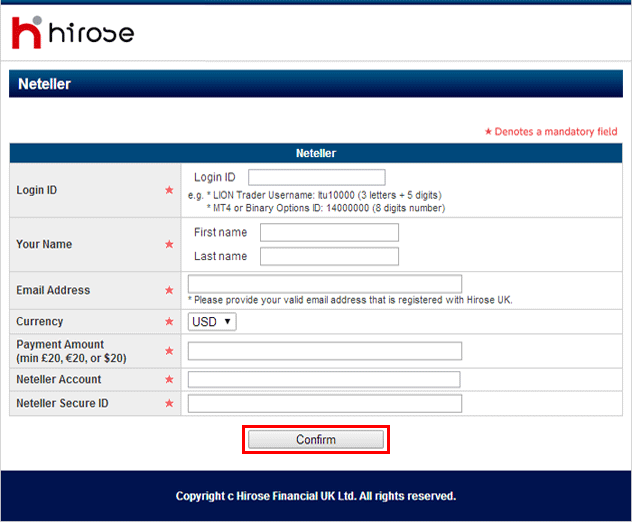Screen dimensions: 632x522
Task: Click the Neteller table header bar
Action: coord(316,153)
